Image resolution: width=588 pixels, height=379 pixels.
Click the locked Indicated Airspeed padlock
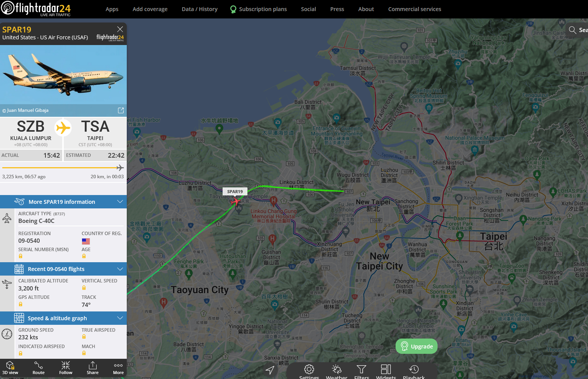click(21, 353)
